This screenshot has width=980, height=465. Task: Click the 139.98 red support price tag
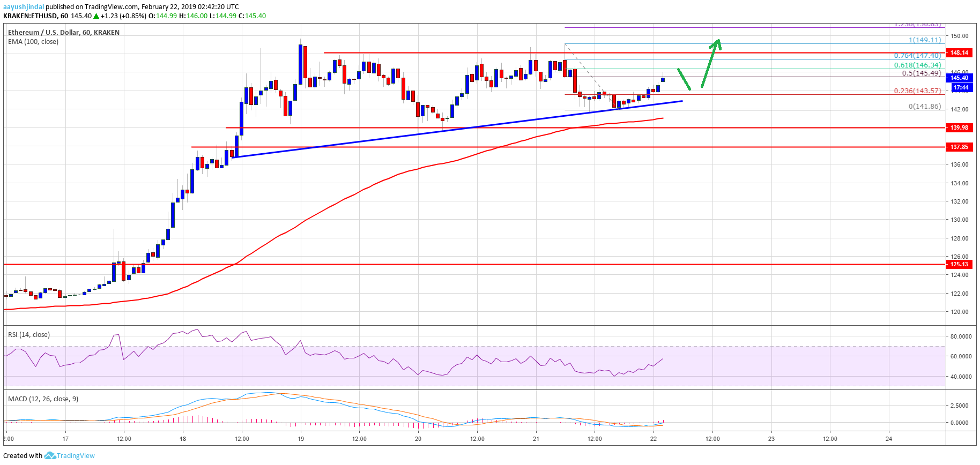coord(959,127)
